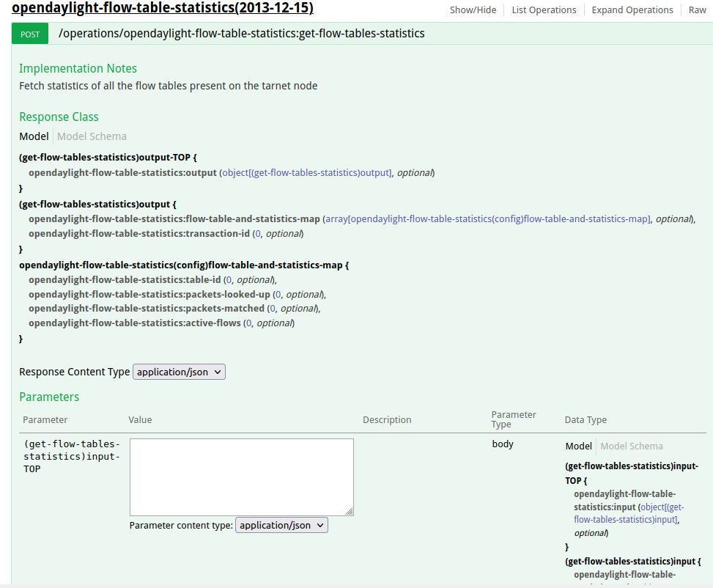Click object[(get-flow-tables-statistics)input] type reference
Image resolution: width=713 pixels, height=588 pixels.
click(629, 513)
